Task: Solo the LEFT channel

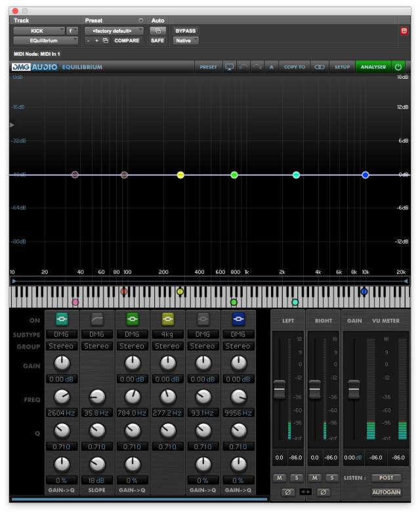Action: [297, 478]
